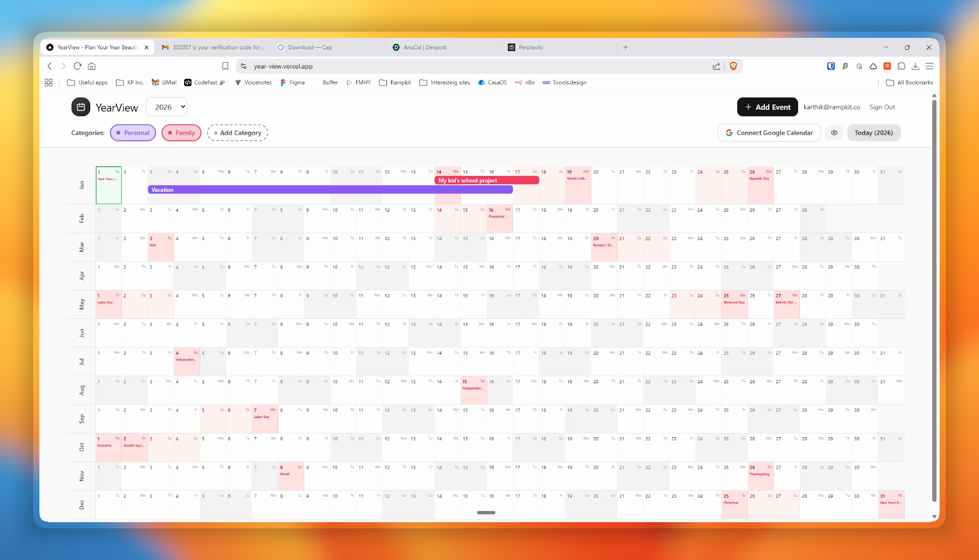The height and width of the screenshot is (560, 979).
Task: Click the Figma bookmark icon
Action: point(283,82)
